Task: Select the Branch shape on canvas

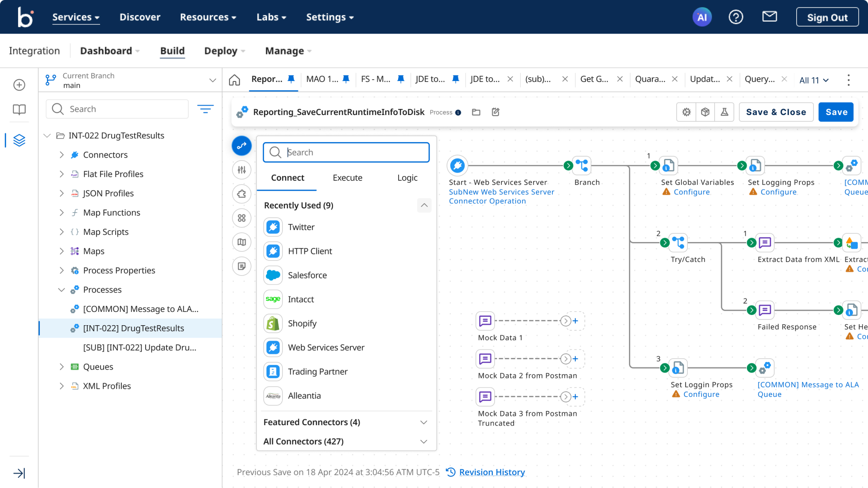Action: click(581, 166)
